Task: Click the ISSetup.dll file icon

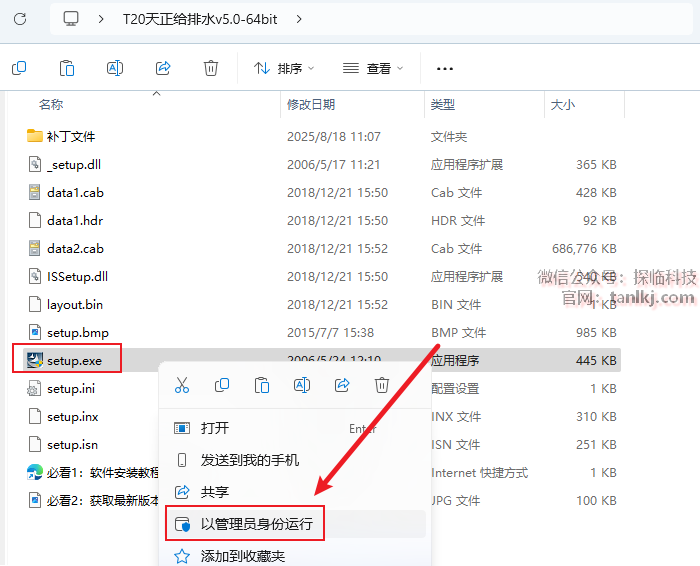Action: pos(35,276)
